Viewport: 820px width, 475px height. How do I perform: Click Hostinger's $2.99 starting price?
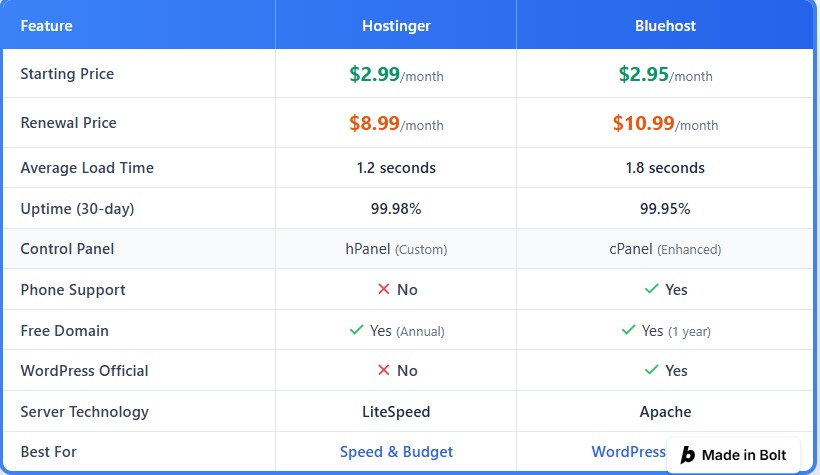pos(375,74)
